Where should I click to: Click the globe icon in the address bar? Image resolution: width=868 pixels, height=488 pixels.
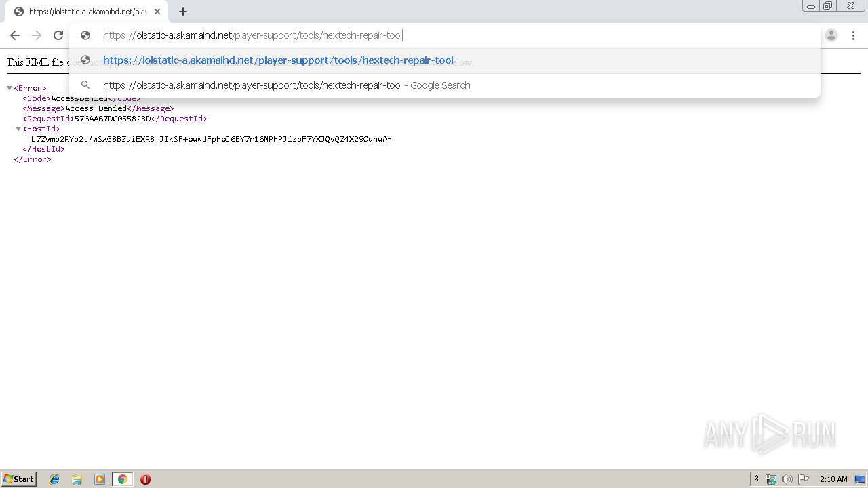tap(85, 35)
